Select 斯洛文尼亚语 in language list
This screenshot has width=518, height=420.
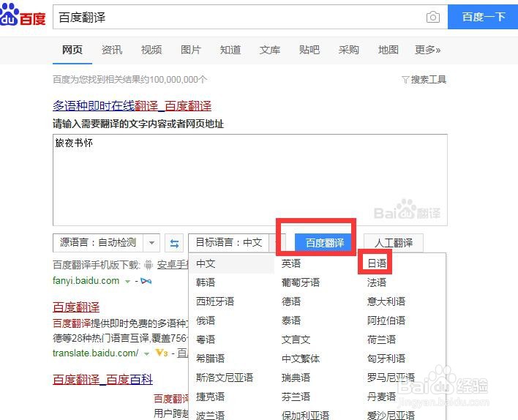[x=225, y=378]
